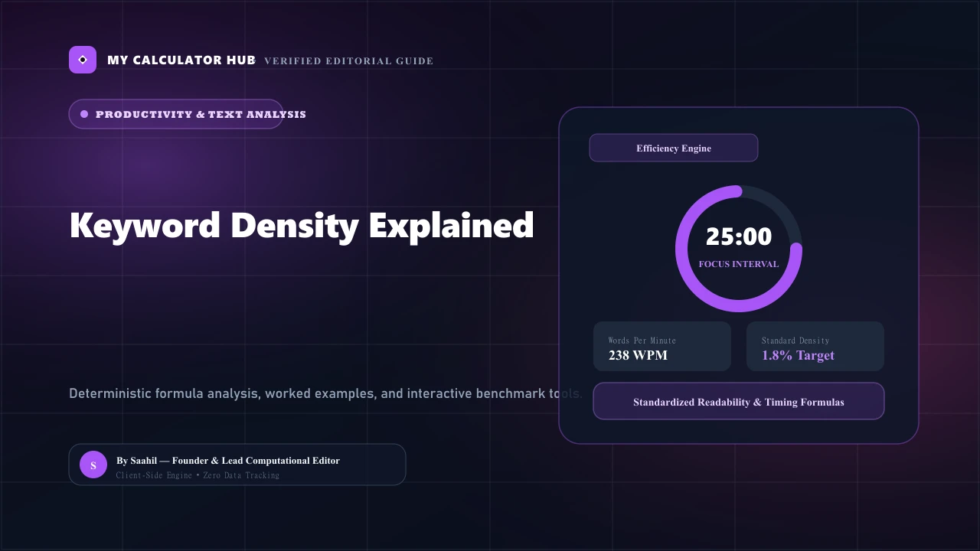This screenshot has height=551, width=980.
Task: Click the purple "S" author avatar
Action: click(x=93, y=465)
